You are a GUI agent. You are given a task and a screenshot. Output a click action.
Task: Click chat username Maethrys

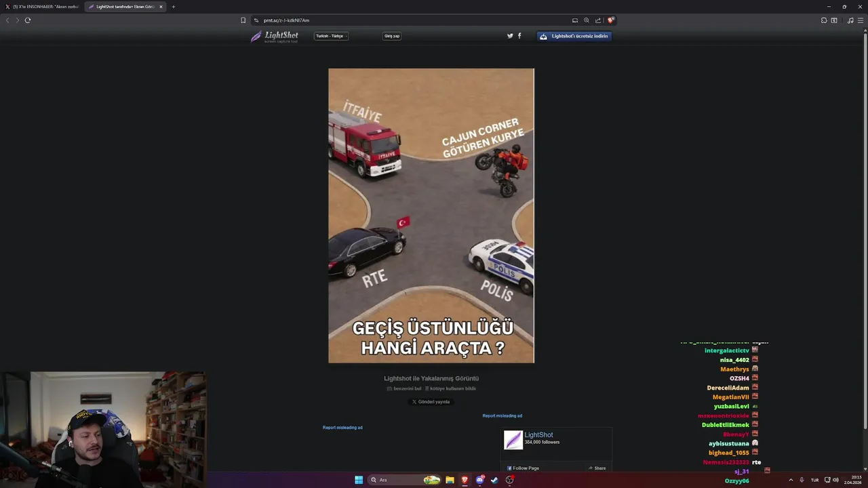tap(734, 369)
